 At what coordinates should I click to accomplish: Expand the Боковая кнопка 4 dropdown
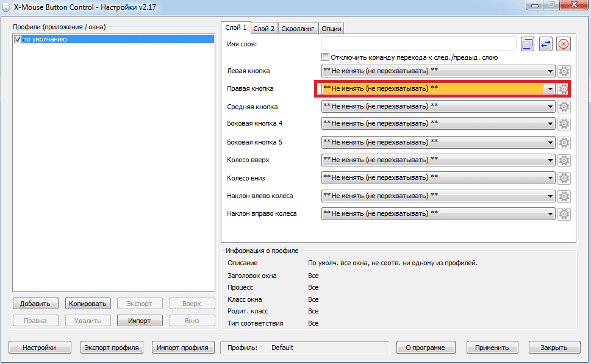pos(550,124)
